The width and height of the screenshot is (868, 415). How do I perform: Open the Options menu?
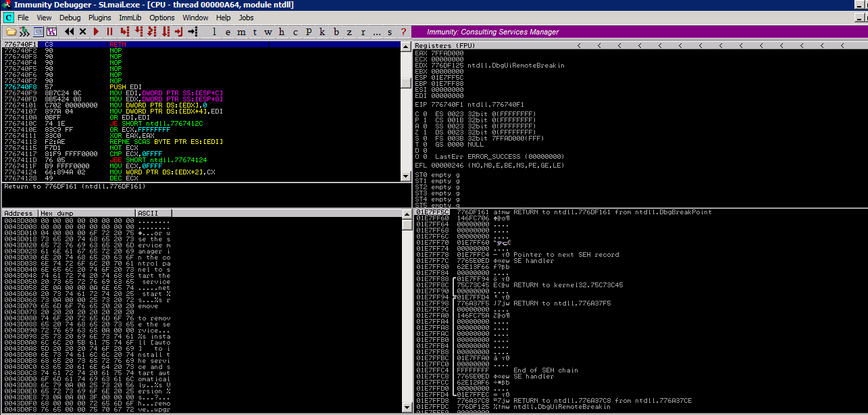tap(162, 18)
